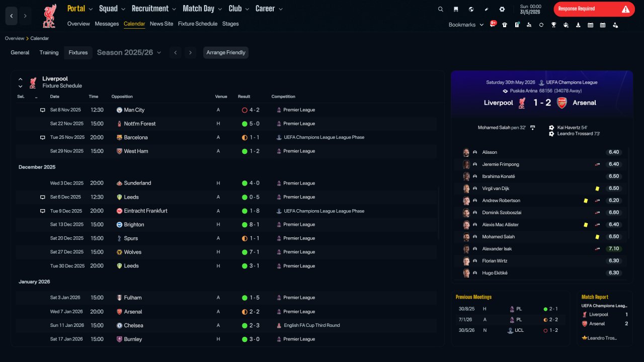The height and width of the screenshot is (362, 644).
Task: Click the goal ball icon beside Kai Havertz
Action: click(551, 128)
